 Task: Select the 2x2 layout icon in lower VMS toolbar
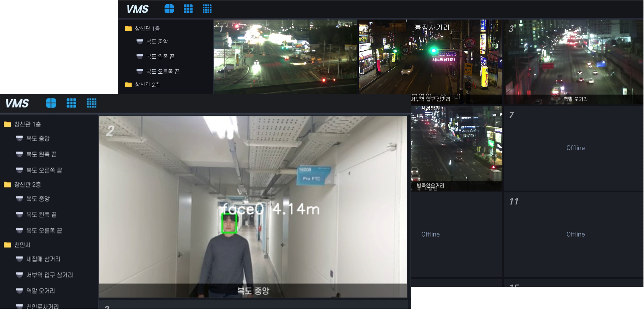coord(51,103)
